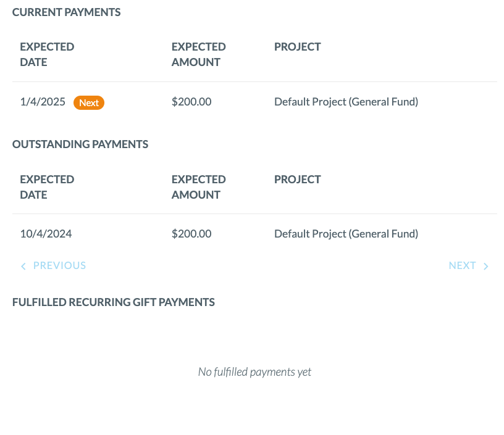Click Project header in Outstanding Payments
This screenshot has height=435, width=504.
(297, 180)
